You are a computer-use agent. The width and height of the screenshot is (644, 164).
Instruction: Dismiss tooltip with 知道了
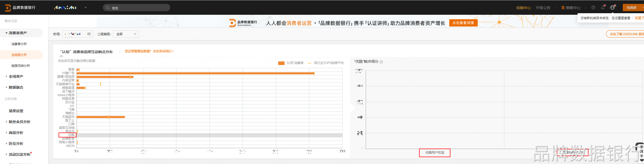(639, 18)
